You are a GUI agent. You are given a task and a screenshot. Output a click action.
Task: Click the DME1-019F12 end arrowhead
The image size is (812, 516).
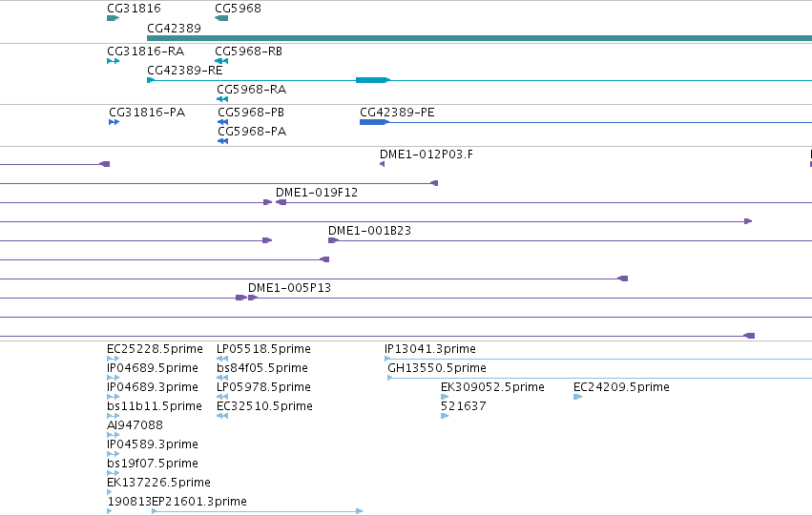click(281, 202)
